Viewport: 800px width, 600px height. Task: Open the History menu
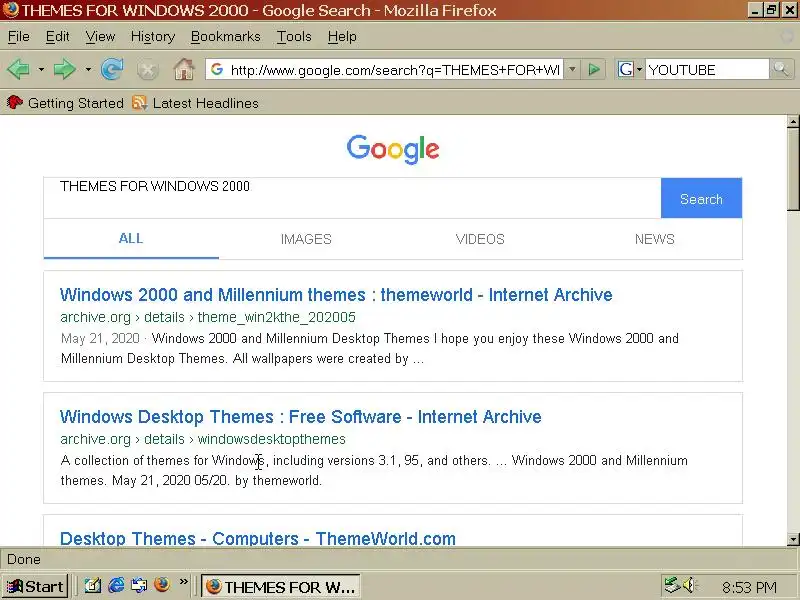pos(153,37)
